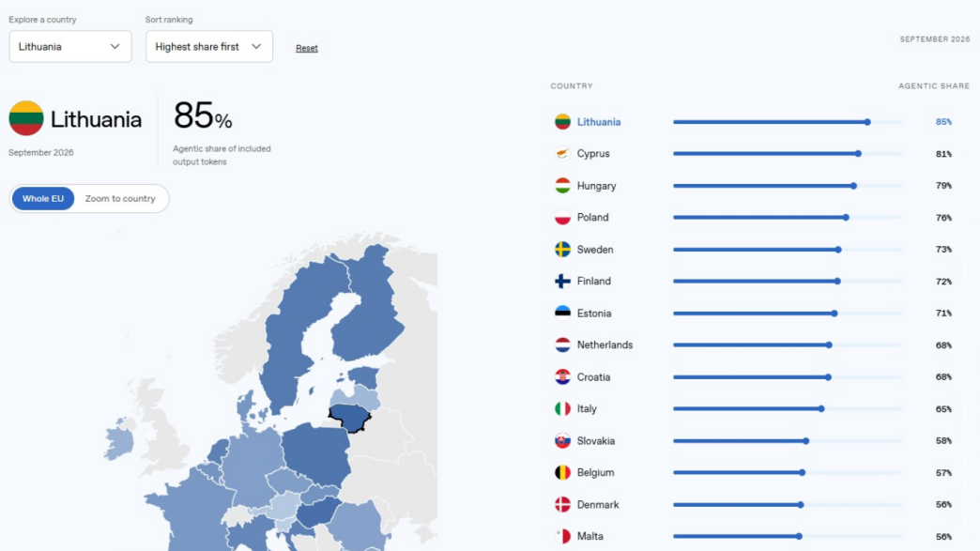Open the Explore a country dropdown
The width and height of the screenshot is (980, 551).
(x=70, y=46)
